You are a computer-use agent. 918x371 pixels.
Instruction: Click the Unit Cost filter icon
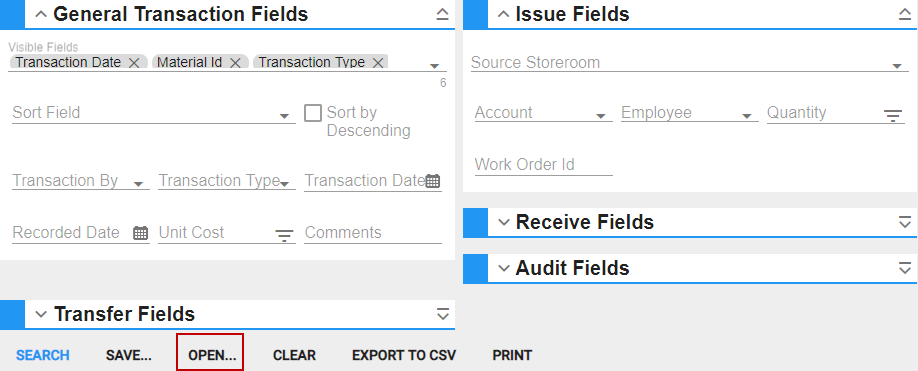[285, 235]
